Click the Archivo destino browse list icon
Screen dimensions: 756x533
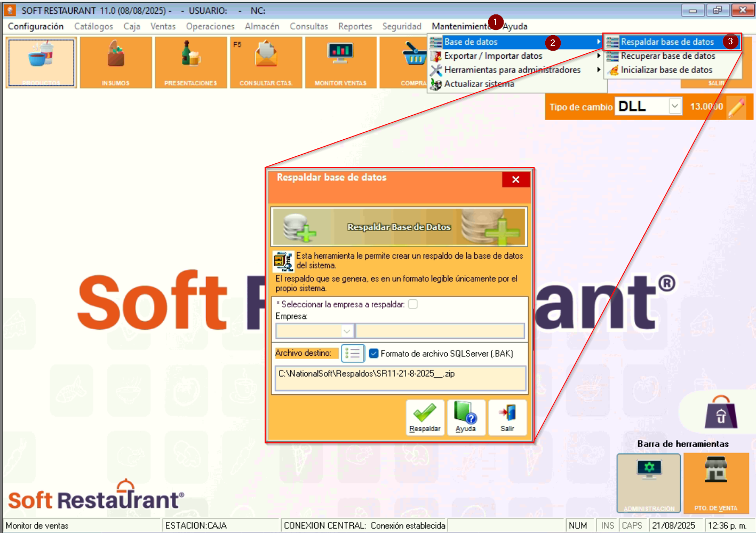pos(352,353)
